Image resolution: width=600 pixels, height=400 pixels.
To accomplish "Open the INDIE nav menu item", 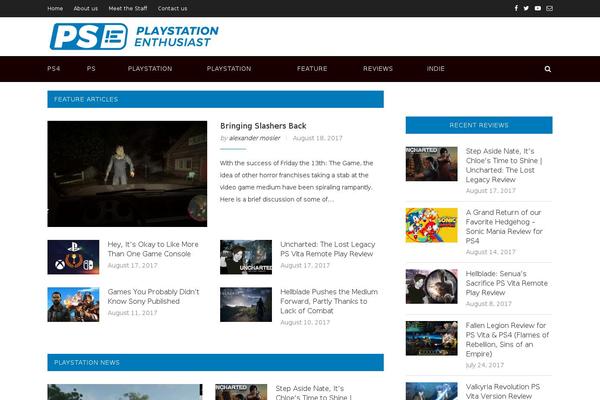I will tap(436, 69).
